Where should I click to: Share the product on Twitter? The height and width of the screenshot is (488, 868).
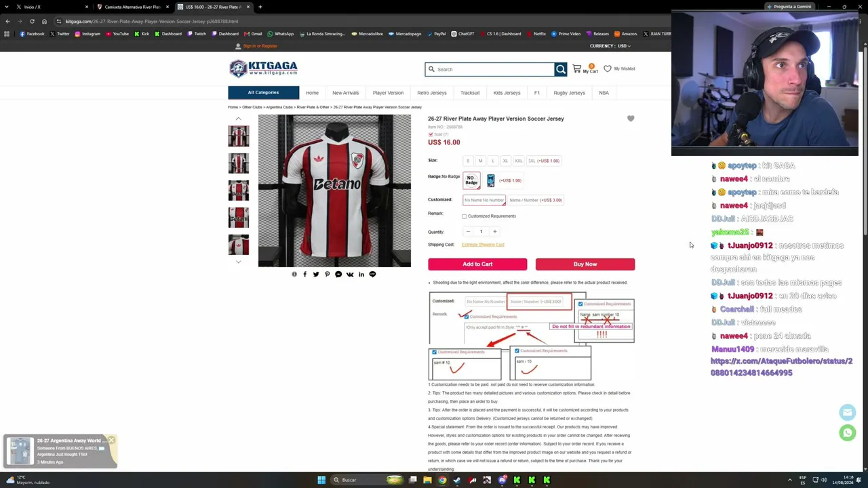coord(316,274)
